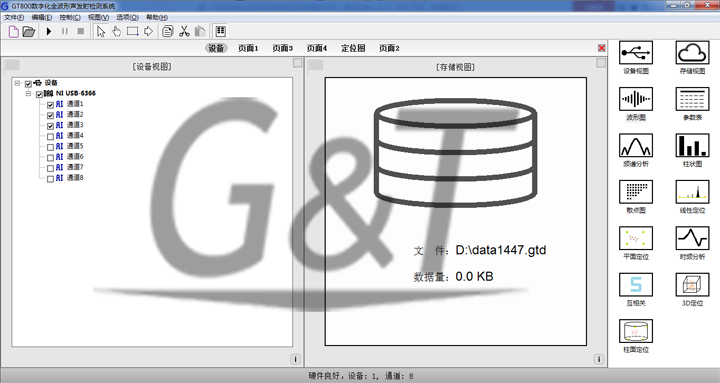Click the info button under storage view
Screen dimensions: 720x383
[599, 359]
